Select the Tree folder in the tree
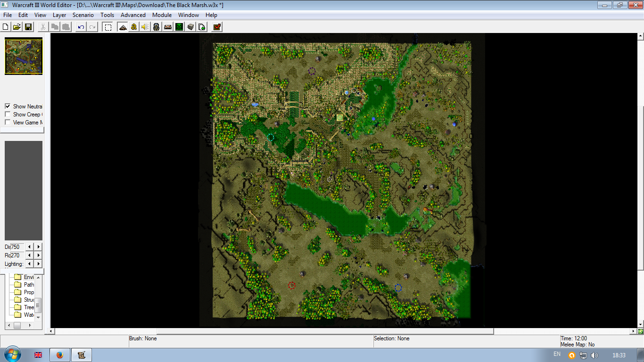644x362 pixels. pos(24,307)
